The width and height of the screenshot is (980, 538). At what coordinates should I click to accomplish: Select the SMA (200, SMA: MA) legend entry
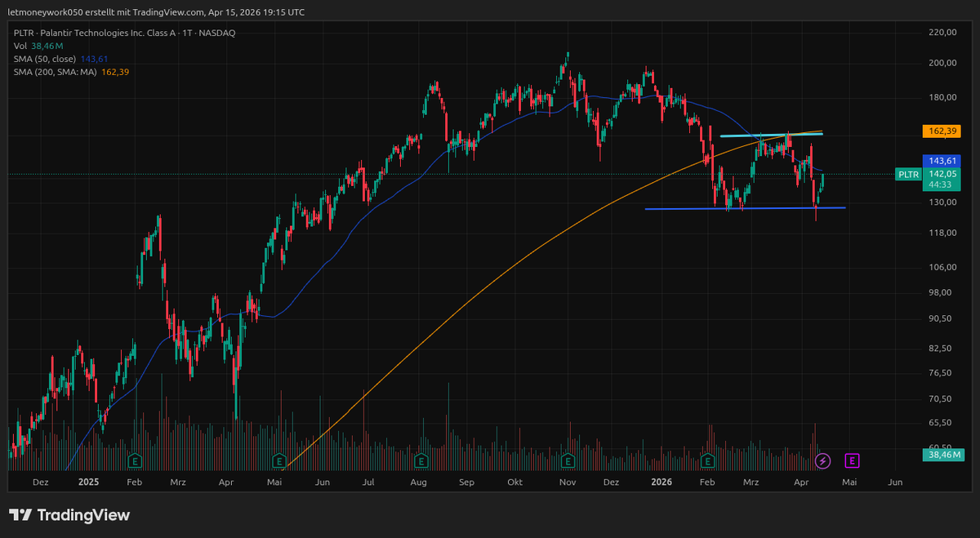pos(71,72)
